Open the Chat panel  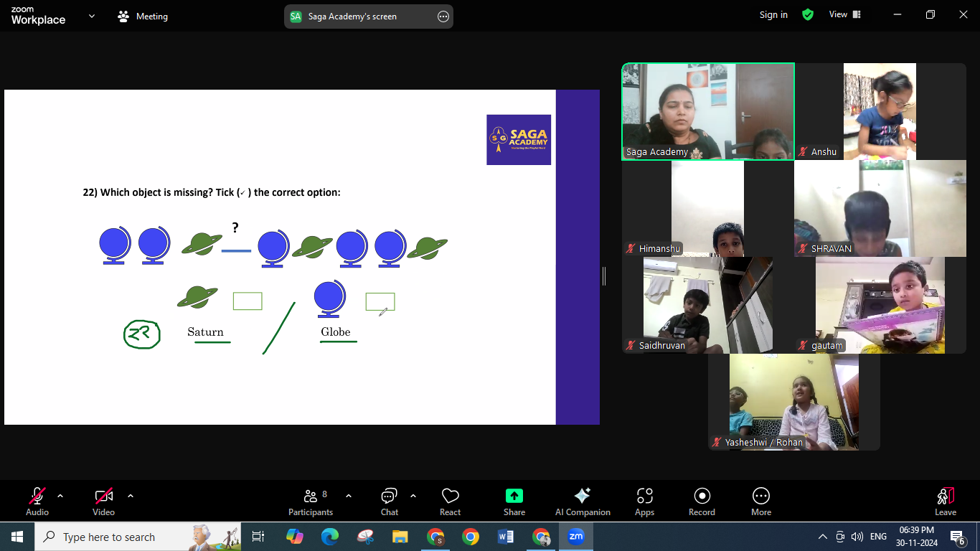pos(390,501)
